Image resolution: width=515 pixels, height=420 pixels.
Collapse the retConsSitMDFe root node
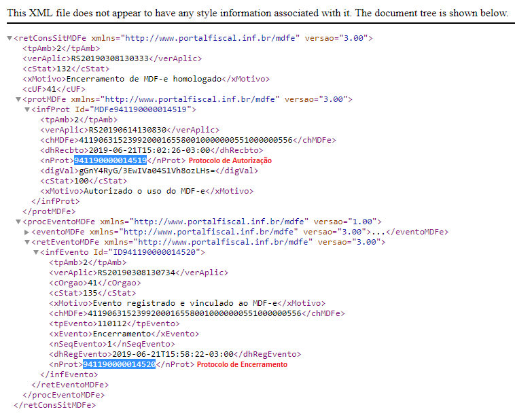[x=10, y=39]
